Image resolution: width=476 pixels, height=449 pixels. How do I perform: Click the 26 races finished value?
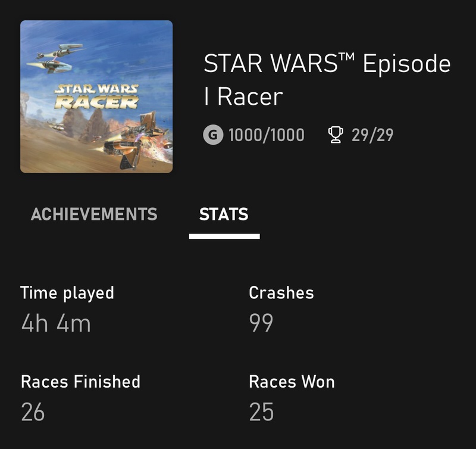coord(33,412)
